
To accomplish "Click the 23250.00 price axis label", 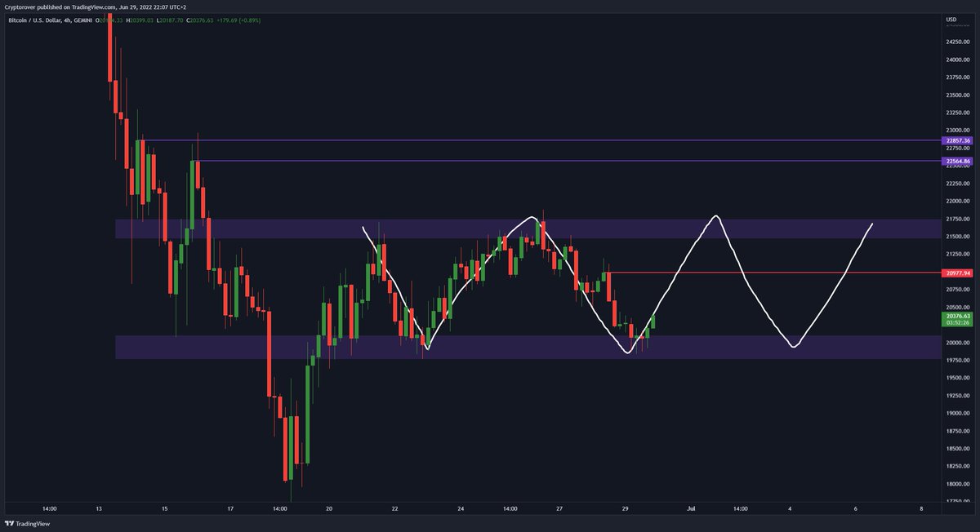I will [957, 113].
